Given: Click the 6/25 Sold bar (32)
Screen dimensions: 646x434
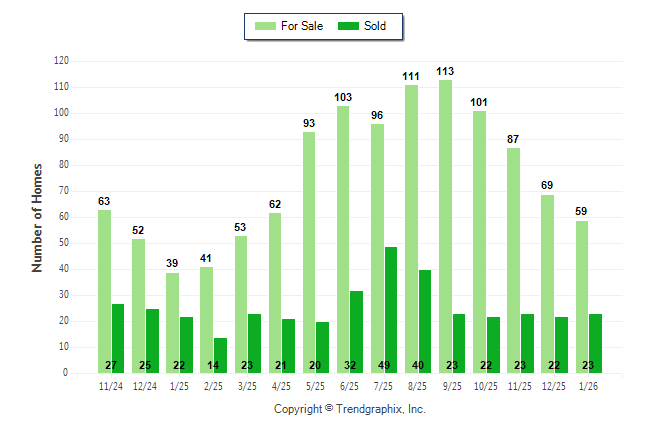Looking at the screenshot, I should [357, 331].
